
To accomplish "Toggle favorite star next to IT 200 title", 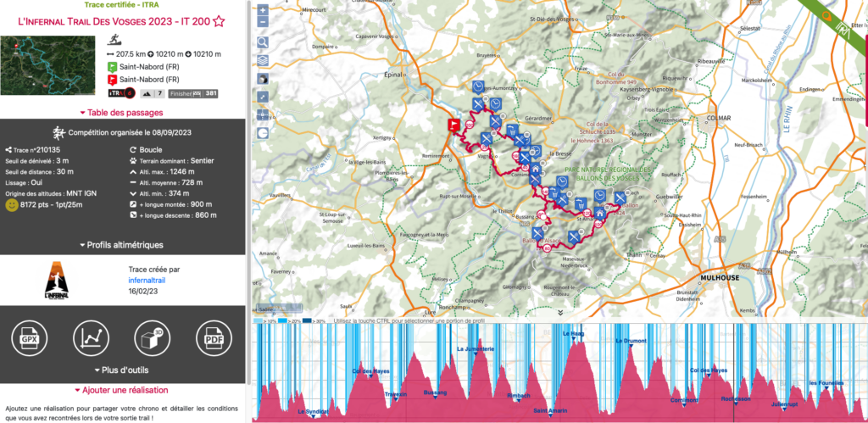I will click(219, 22).
